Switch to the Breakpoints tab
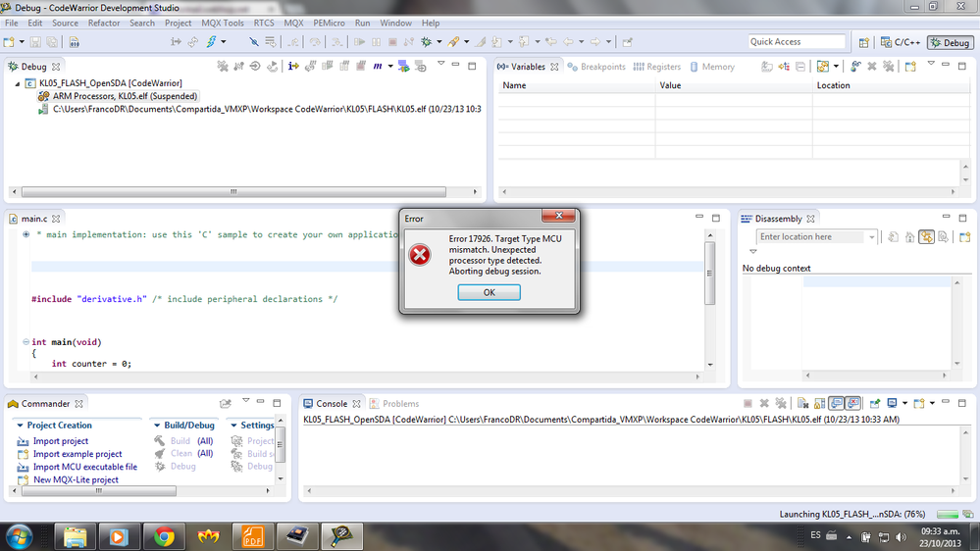The width and height of the screenshot is (980, 551). pyautogui.click(x=596, y=67)
